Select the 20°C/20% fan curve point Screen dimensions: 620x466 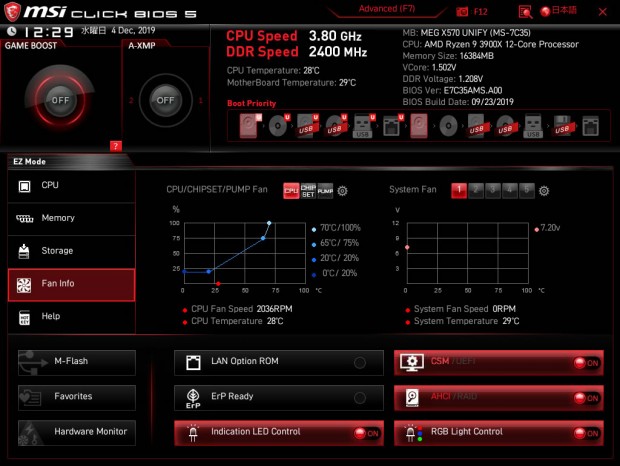click(x=209, y=272)
